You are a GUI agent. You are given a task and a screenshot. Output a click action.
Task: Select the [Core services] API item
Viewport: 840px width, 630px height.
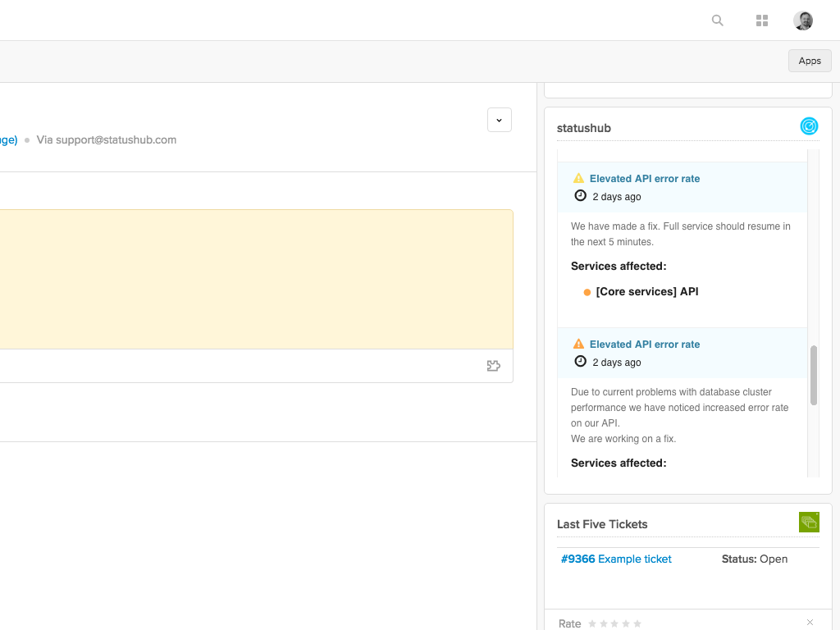pos(646,291)
